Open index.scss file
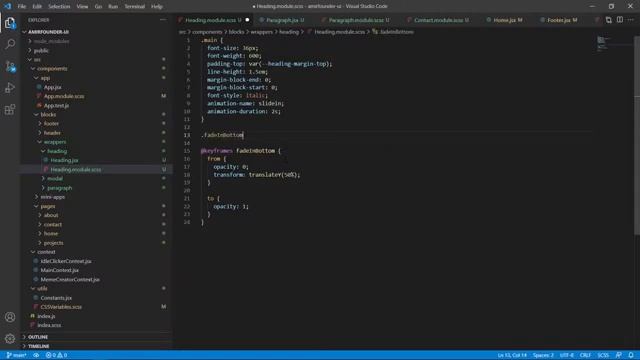Viewport: 640px width, 360px height. point(49,325)
